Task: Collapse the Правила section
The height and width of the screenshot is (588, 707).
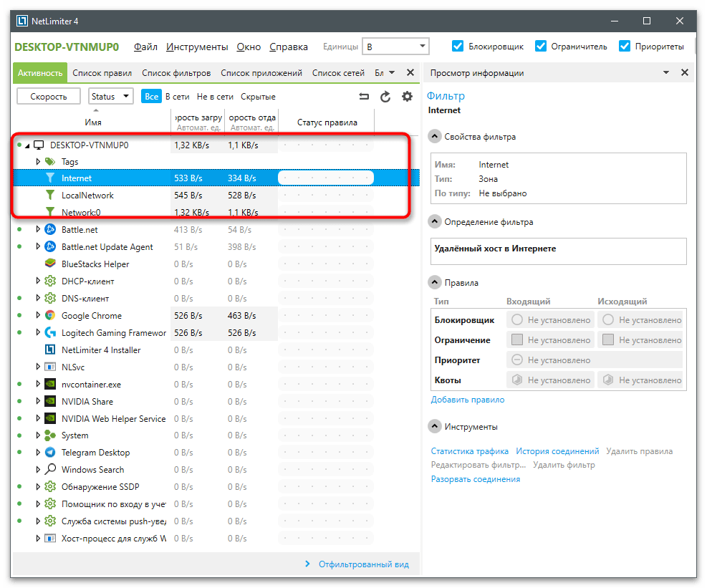Action: pos(435,283)
